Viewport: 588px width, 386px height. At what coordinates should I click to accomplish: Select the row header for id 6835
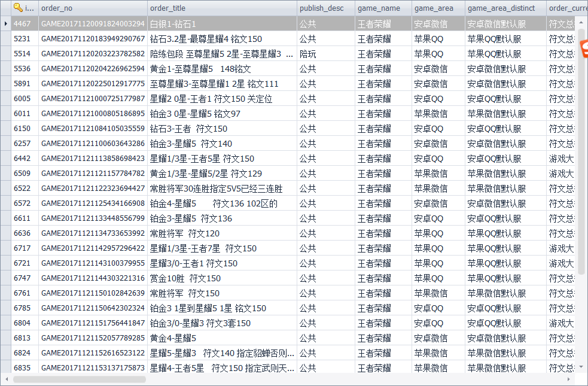point(5,368)
